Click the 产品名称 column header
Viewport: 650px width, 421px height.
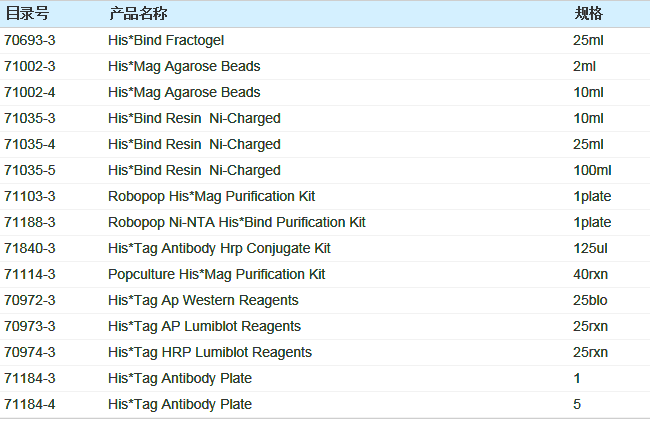click(x=138, y=14)
